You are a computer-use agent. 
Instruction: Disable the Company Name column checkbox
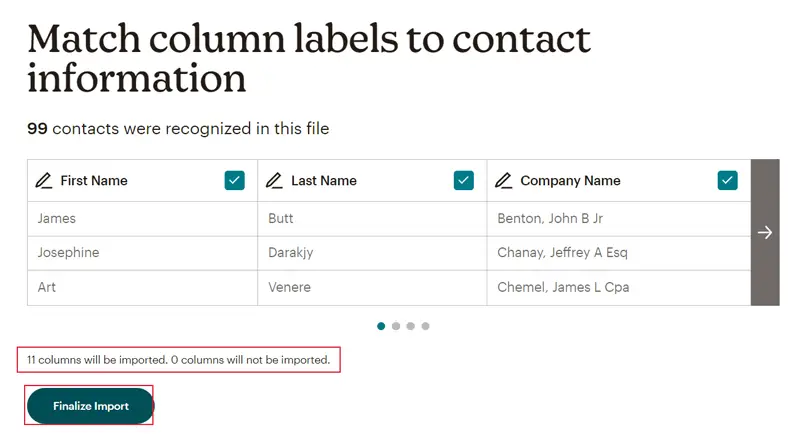[x=728, y=180]
